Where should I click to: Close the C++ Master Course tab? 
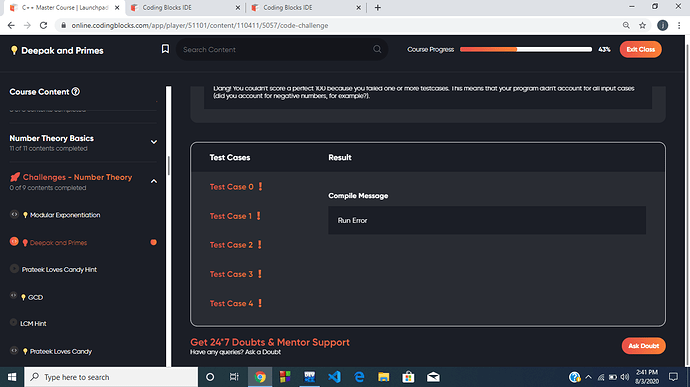click(x=117, y=7)
